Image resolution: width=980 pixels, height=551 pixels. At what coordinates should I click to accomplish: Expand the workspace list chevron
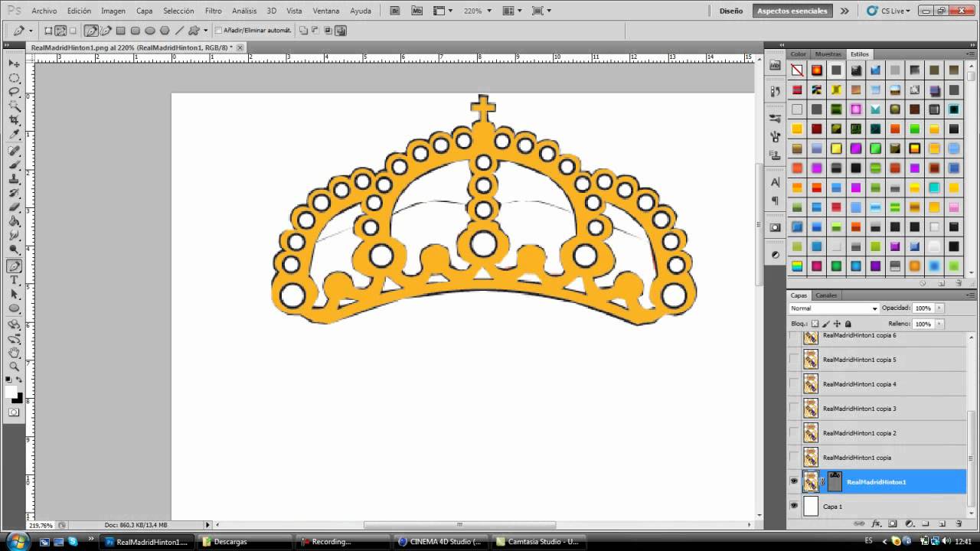(844, 11)
